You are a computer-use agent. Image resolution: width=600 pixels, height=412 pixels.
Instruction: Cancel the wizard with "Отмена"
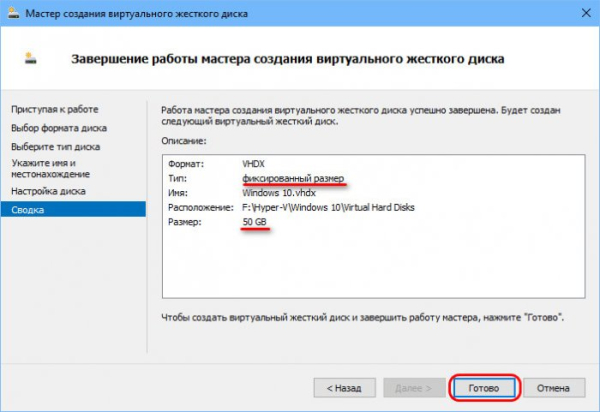point(551,385)
